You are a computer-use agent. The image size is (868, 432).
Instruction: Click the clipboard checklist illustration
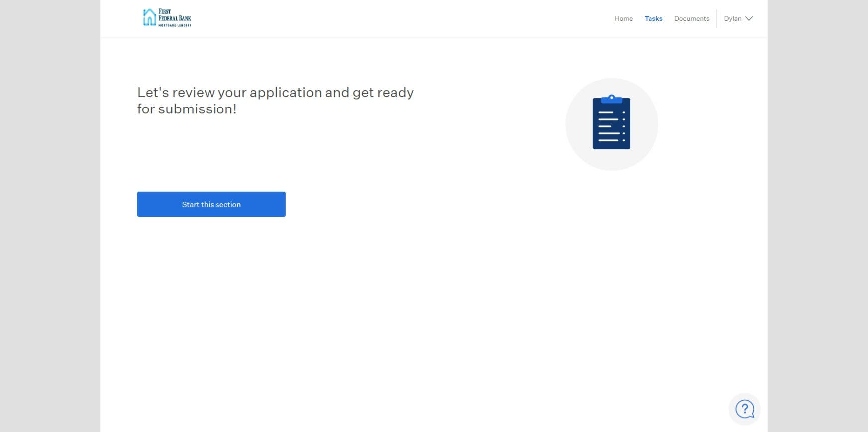pyautogui.click(x=611, y=122)
